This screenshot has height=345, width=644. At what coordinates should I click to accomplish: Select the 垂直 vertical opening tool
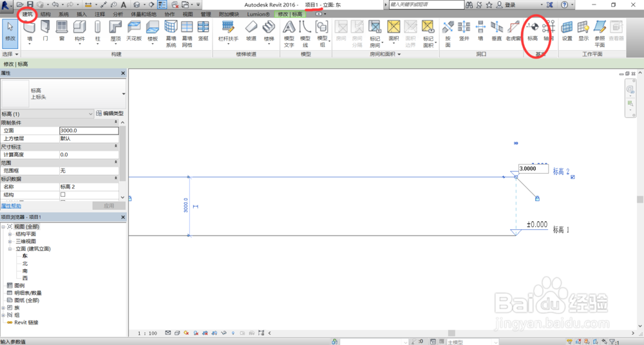(497, 32)
